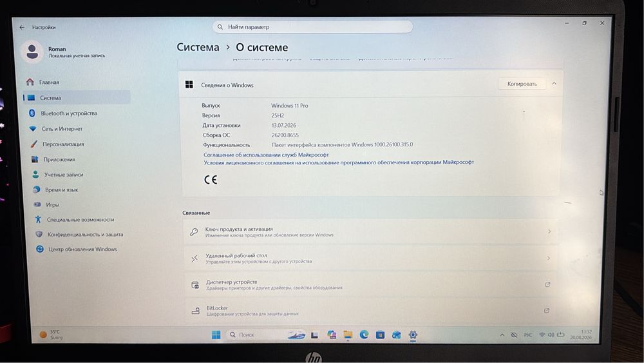Click external-link icon on BitLocker row
Viewport: 644px width, 363px height.
(x=547, y=310)
